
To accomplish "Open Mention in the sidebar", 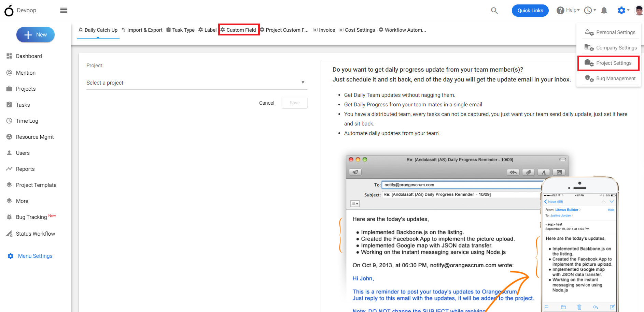I will click(26, 73).
